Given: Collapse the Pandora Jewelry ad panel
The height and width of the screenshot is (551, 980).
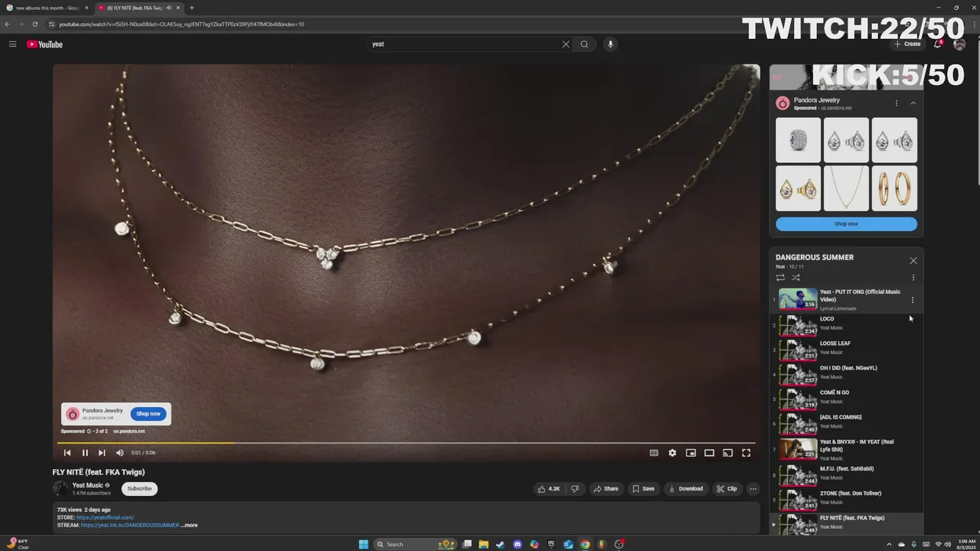Looking at the screenshot, I should (x=913, y=103).
